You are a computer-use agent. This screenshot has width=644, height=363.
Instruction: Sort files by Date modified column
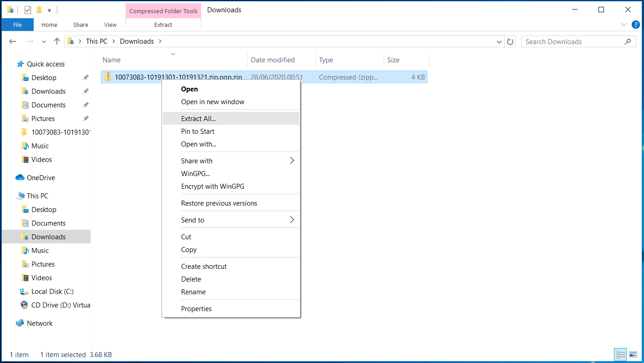coord(273,60)
